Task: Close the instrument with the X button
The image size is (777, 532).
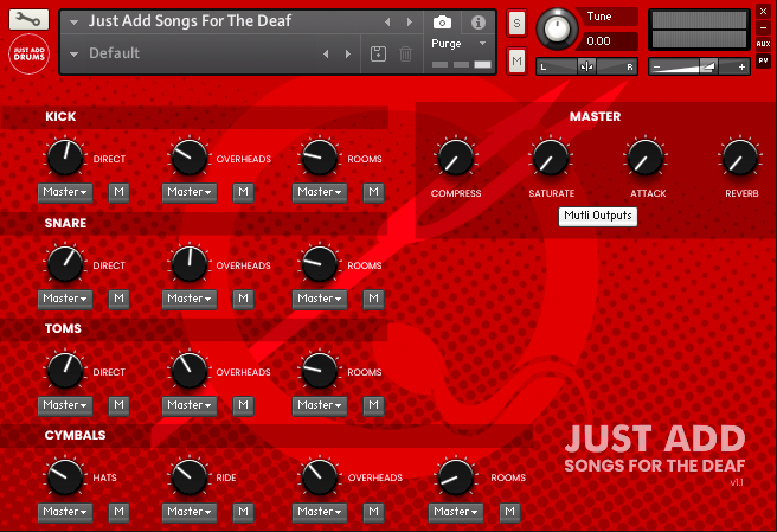Action: click(763, 11)
